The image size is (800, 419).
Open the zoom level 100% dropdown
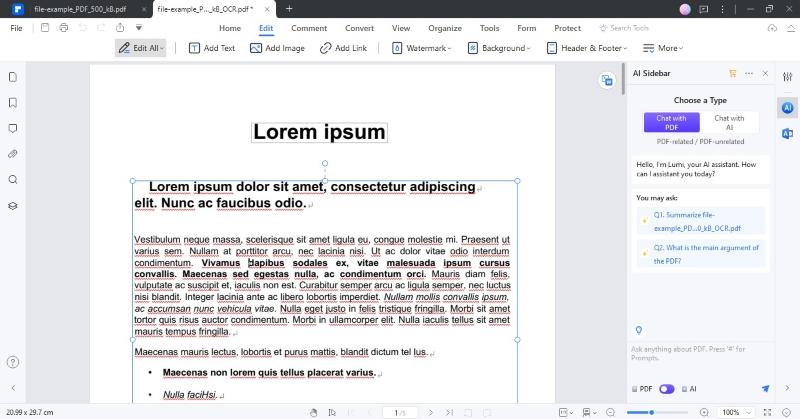coord(735,412)
